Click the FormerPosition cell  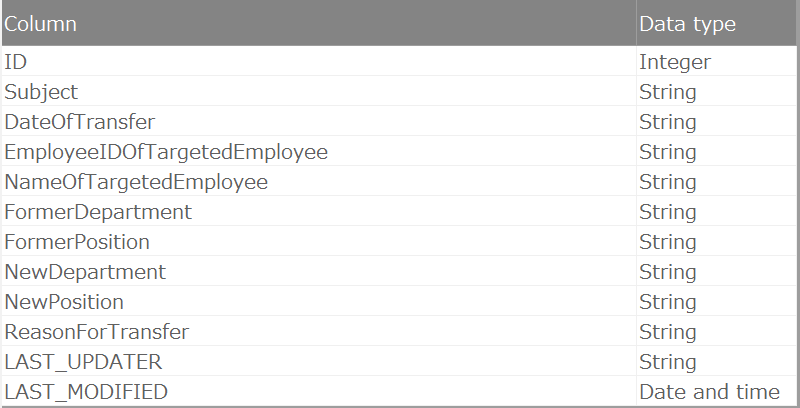(x=77, y=242)
